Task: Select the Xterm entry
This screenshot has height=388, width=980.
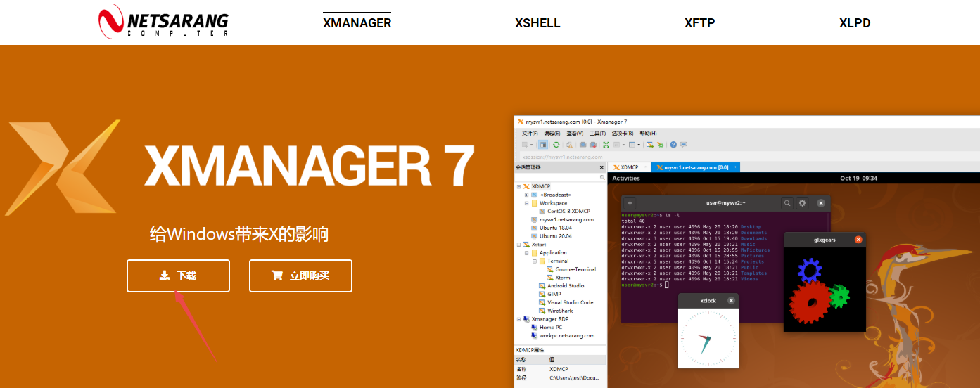Action: click(563, 278)
